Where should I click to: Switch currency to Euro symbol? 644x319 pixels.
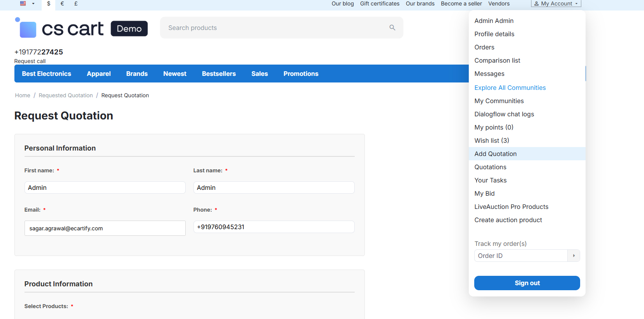pyautogui.click(x=62, y=4)
